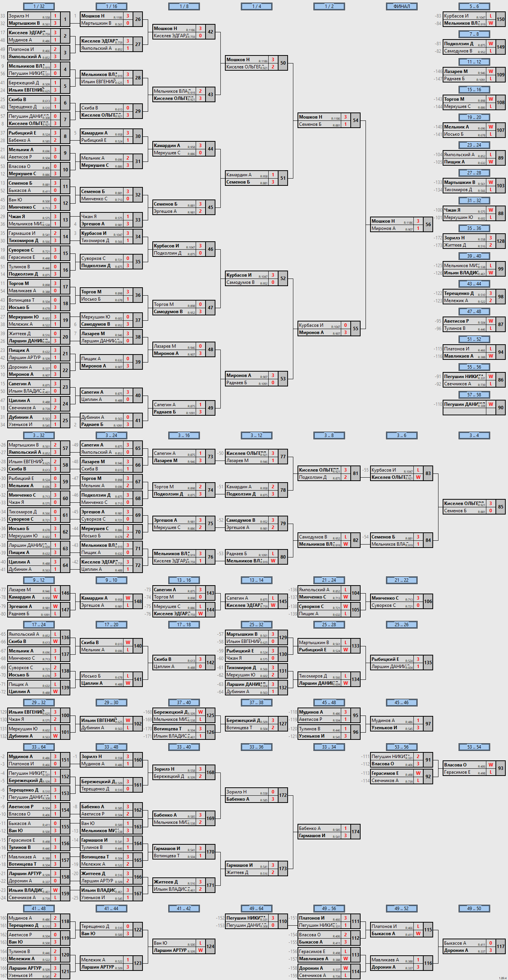Click the "29 .. 30" section header
The image size is (508, 980).
point(111,703)
